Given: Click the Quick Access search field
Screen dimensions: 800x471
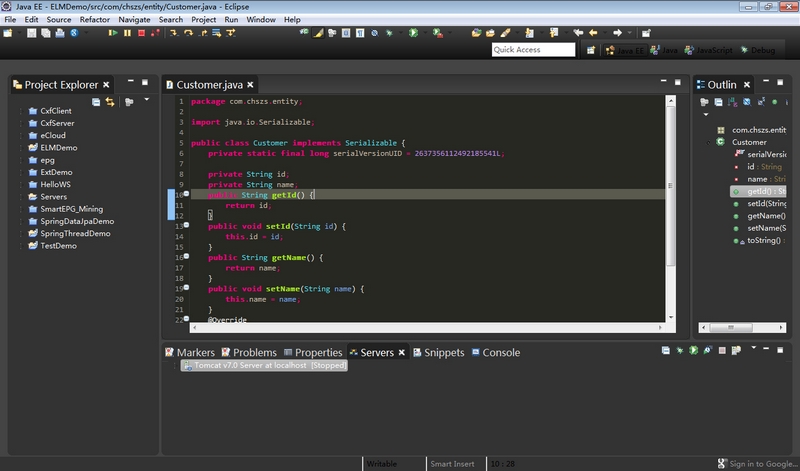Looking at the screenshot, I should click(531, 50).
